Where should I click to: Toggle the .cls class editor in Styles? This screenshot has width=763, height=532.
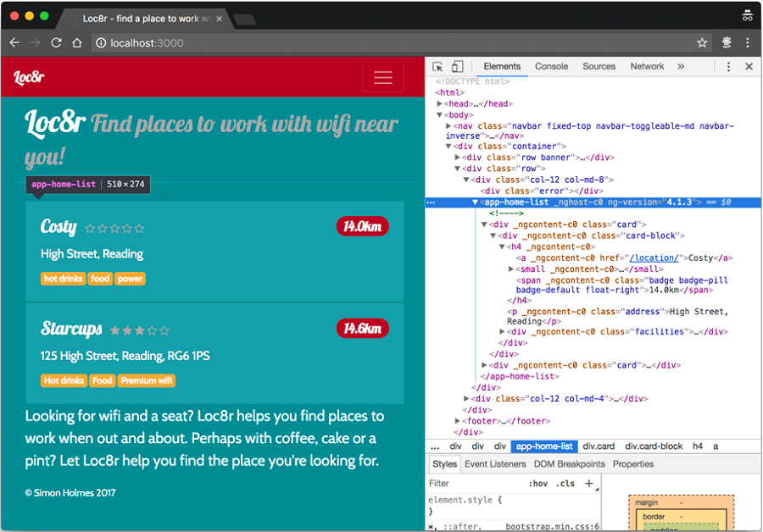(565, 483)
